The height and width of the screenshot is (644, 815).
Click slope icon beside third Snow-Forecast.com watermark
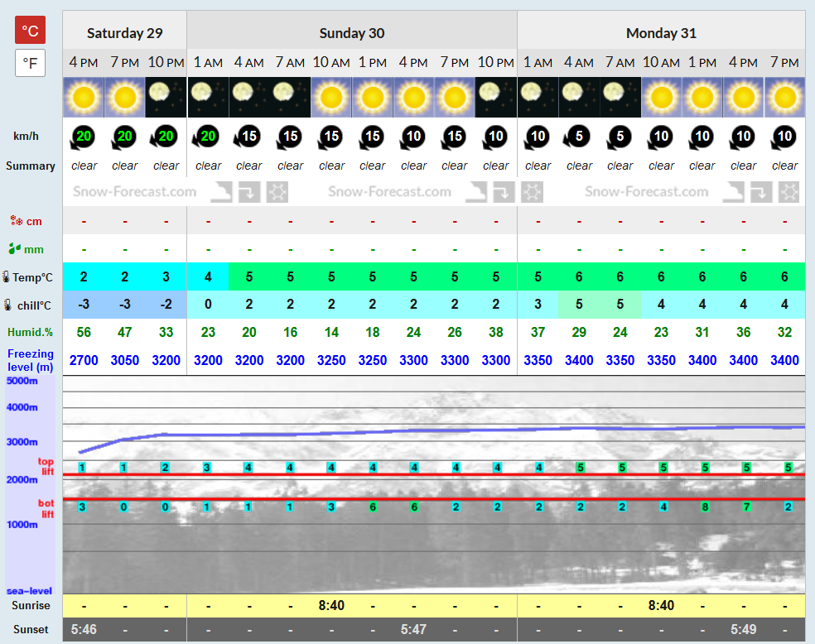[733, 192]
